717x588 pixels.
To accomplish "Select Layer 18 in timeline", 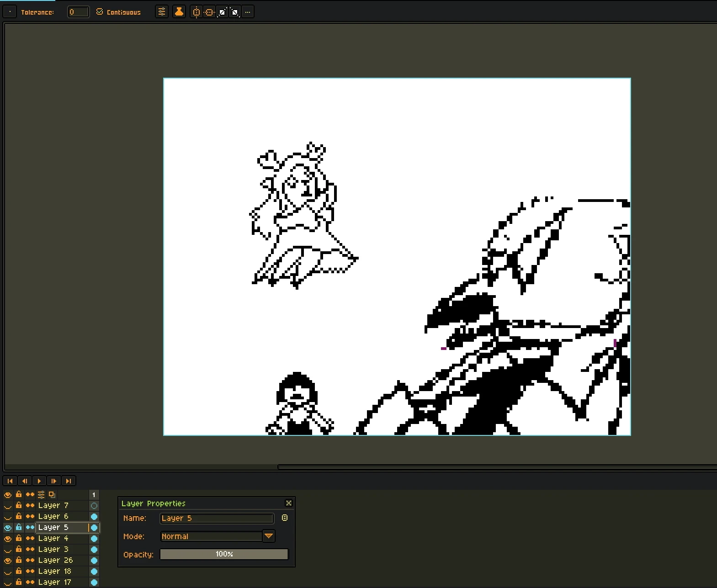I will pos(62,571).
